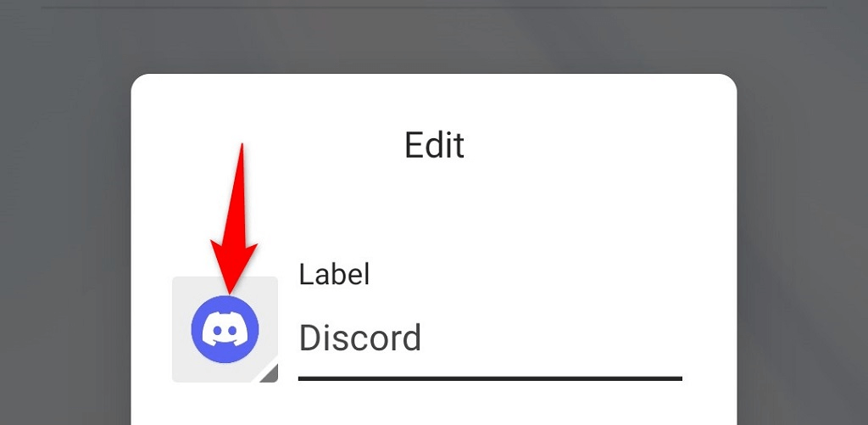Click the red arrow's narrow tail end
The image size is (868, 425).
(242, 148)
